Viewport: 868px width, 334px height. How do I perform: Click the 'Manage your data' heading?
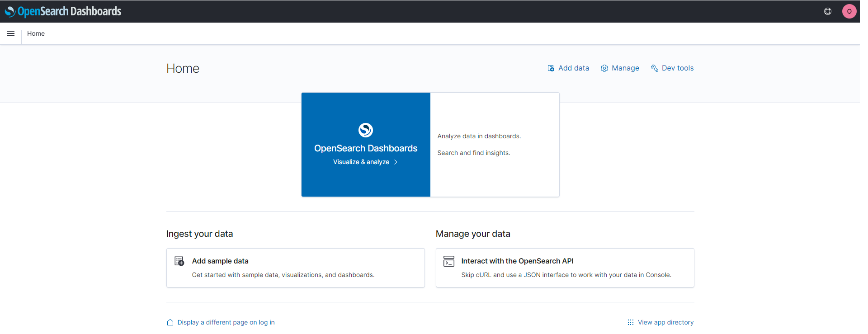click(x=473, y=234)
